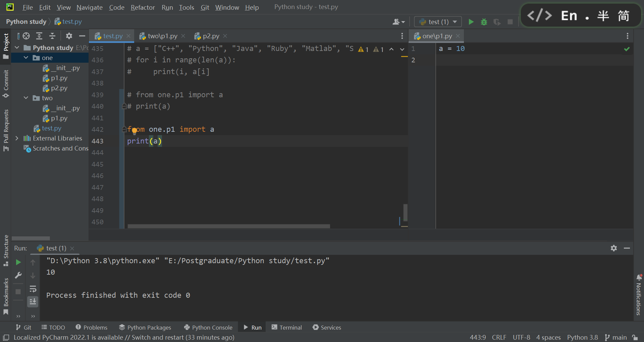The height and width of the screenshot is (342, 644).
Task: Toggle soft-wrap in the run console
Action: click(33, 289)
